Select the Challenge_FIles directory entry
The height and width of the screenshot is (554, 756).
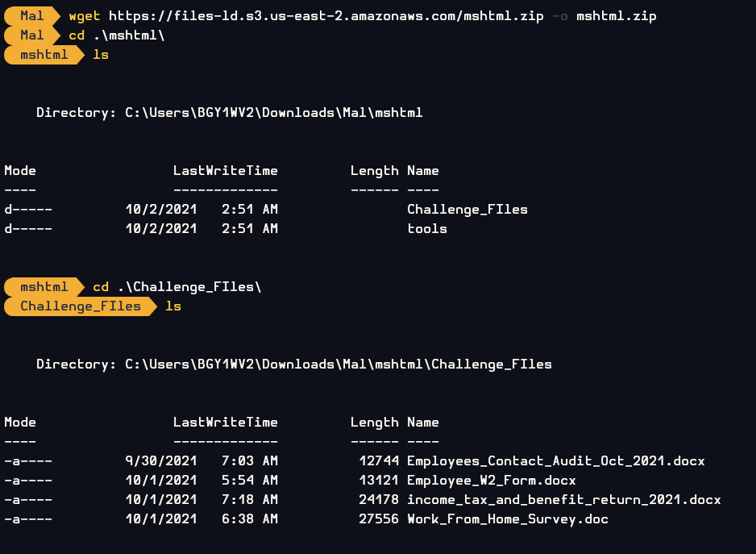pos(467,210)
